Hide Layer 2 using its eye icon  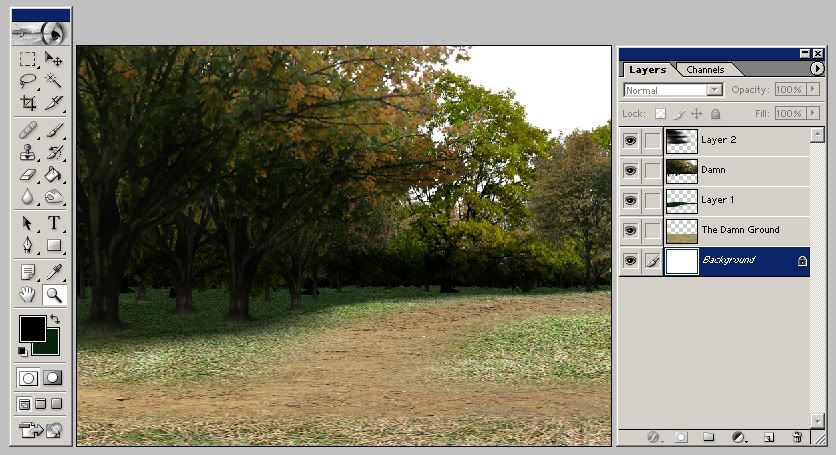(x=630, y=141)
